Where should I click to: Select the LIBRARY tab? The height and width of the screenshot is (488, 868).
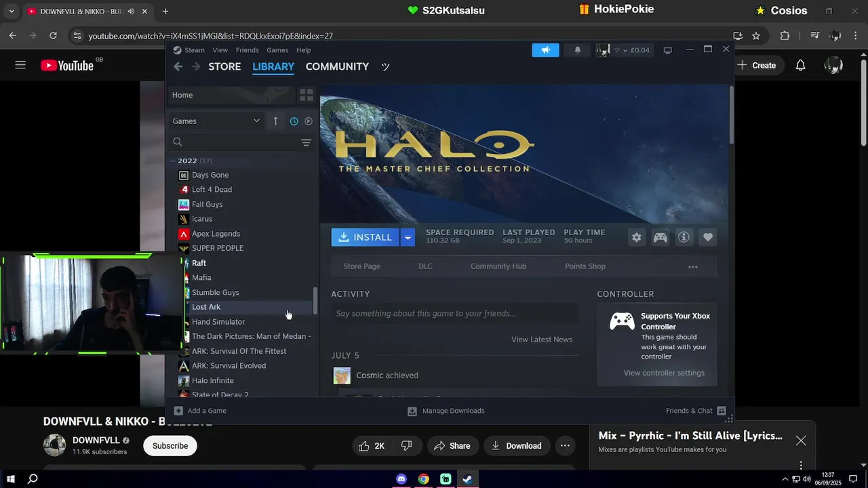273,66
